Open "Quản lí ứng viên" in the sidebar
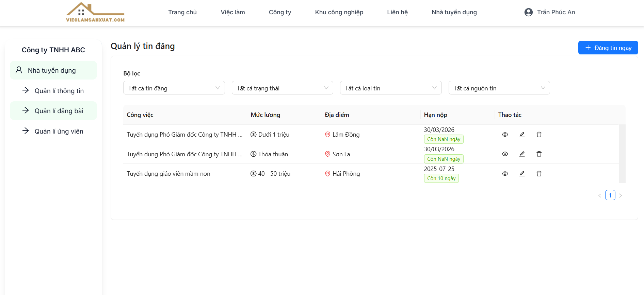Screen dimensions: 644x295 pyautogui.click(x=59, y=131)
